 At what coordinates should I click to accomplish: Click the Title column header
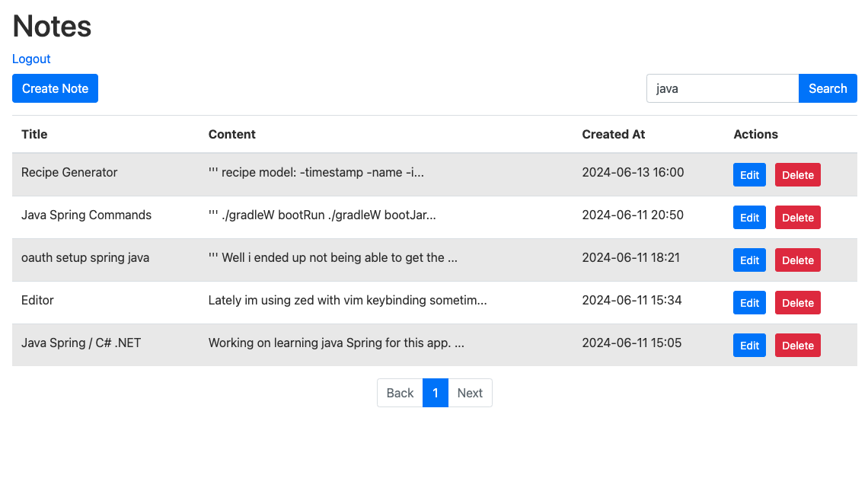tap(34, 134)
